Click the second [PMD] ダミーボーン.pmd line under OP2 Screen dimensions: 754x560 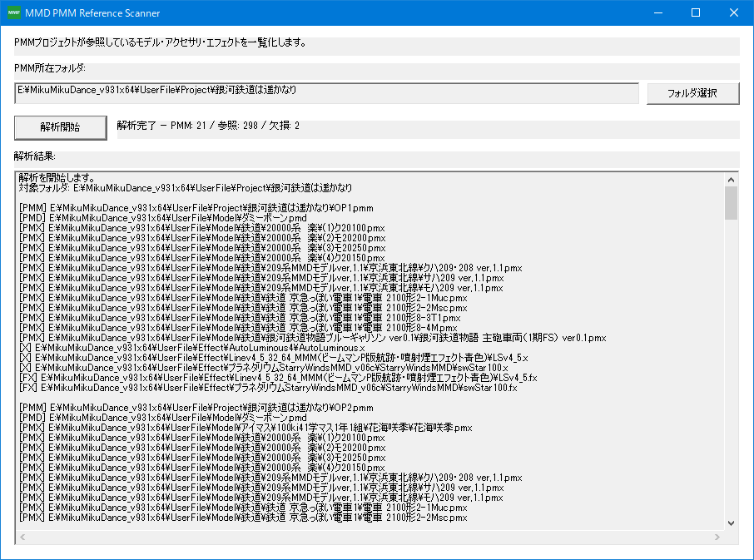click(163, 418)
